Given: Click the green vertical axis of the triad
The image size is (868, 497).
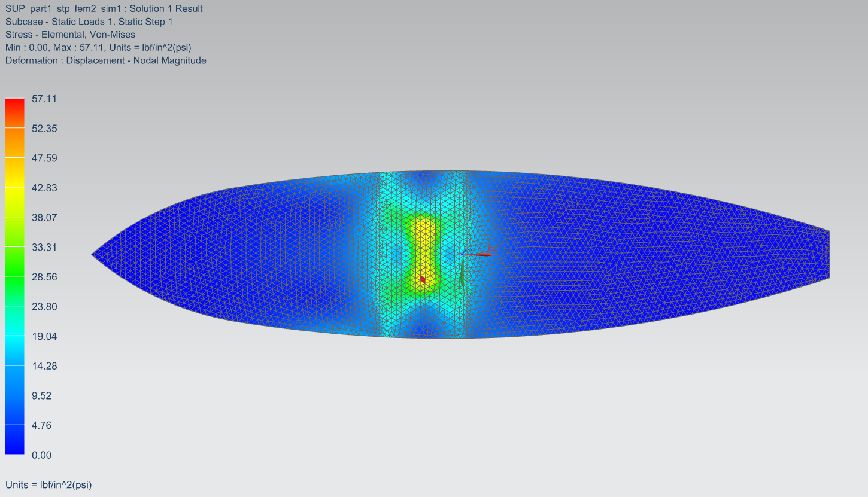Looking at the screenshot, I should coord(462,272).
